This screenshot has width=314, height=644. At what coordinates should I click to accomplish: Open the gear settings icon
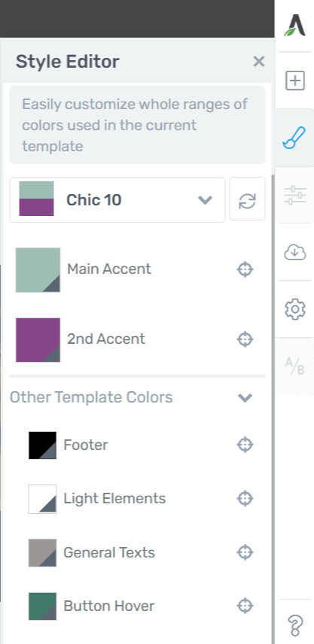point(295,309)
